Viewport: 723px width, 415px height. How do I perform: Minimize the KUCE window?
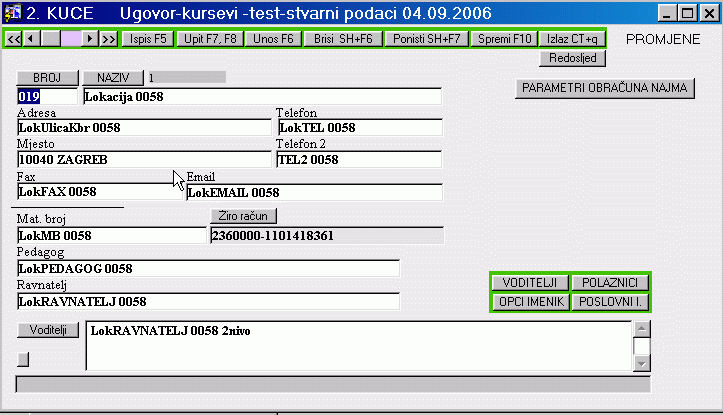[x=666, y=13]
